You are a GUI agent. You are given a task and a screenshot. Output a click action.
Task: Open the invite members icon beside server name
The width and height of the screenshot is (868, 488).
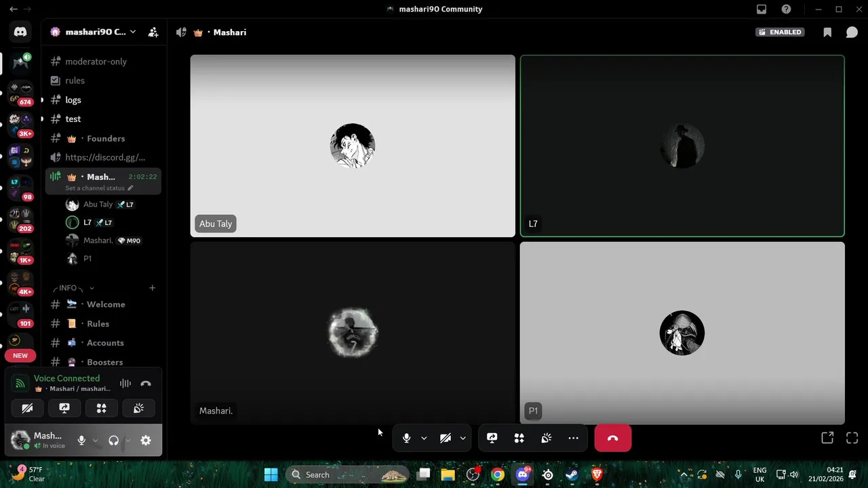pos(153,32)
